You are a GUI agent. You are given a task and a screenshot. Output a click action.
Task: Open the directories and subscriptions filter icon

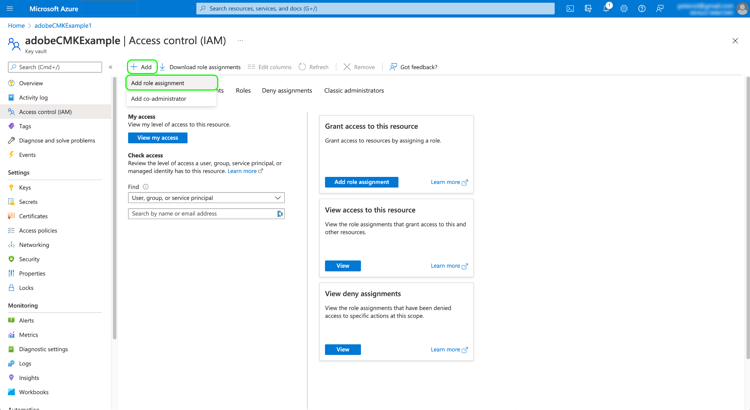point(588,9)
